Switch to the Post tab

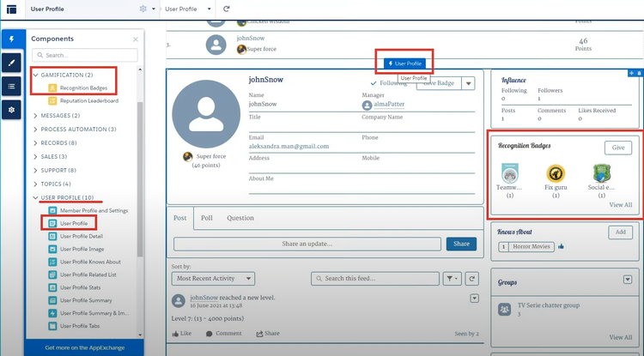pos(180,218)
